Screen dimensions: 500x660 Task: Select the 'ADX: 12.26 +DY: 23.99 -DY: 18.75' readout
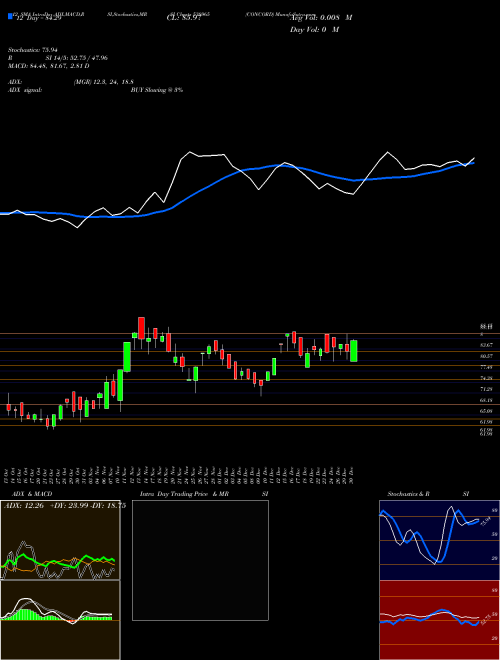pos(64,506)
